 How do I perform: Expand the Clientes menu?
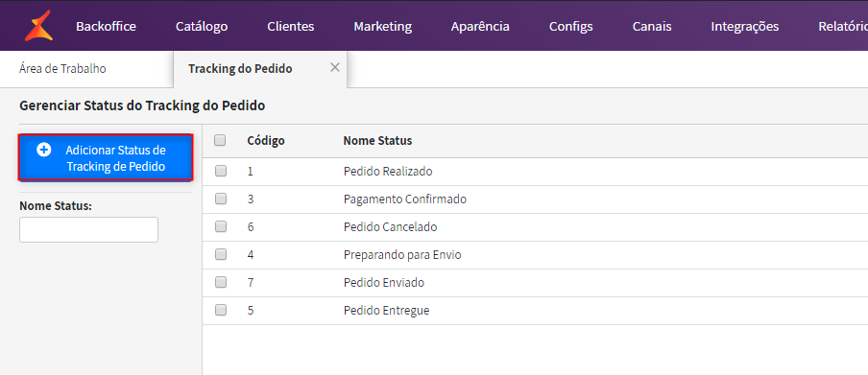[x=291, y=26]
